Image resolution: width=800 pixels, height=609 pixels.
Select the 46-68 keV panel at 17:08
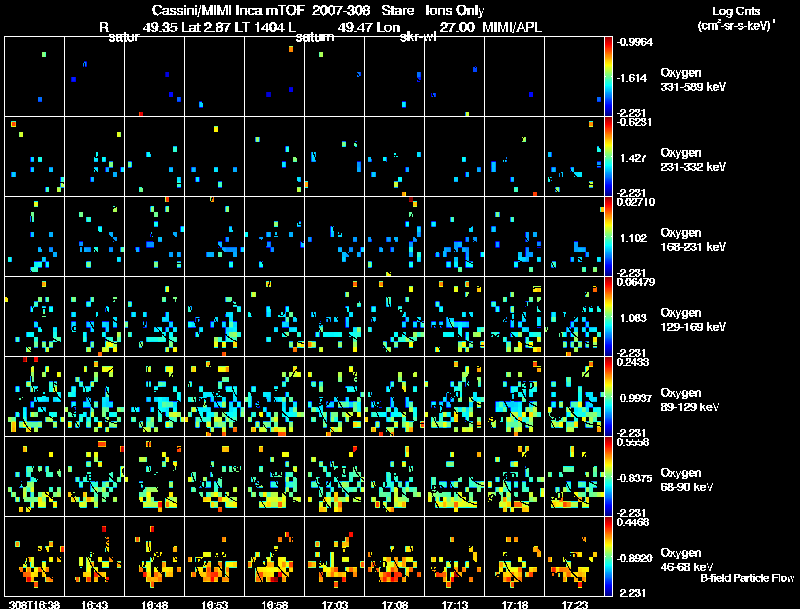coord(394,556)
